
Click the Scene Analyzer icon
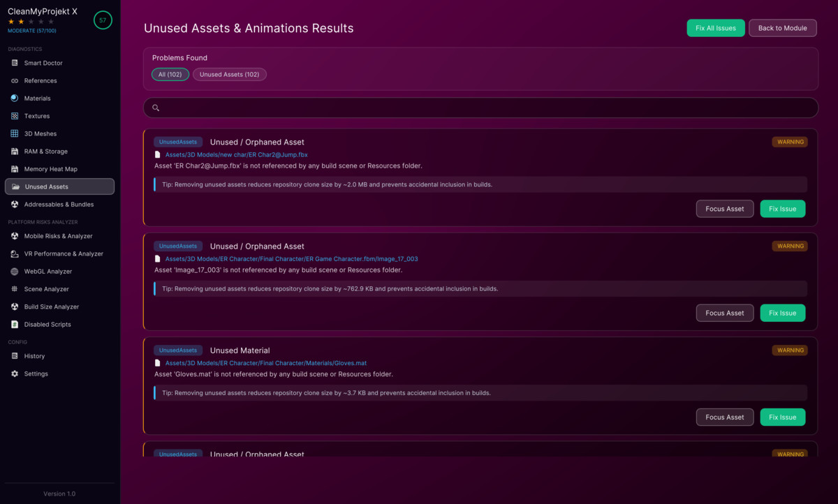tap(15, 289)
